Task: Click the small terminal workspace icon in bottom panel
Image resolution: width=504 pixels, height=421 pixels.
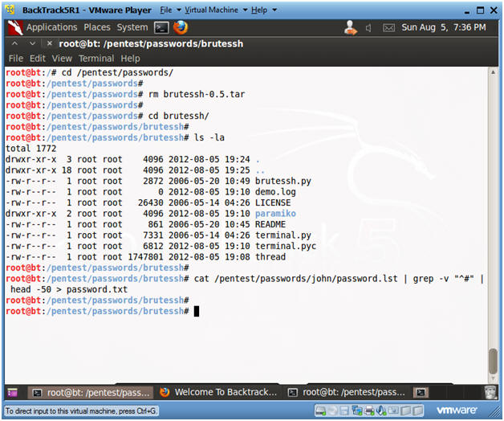Action: point(421,392)
